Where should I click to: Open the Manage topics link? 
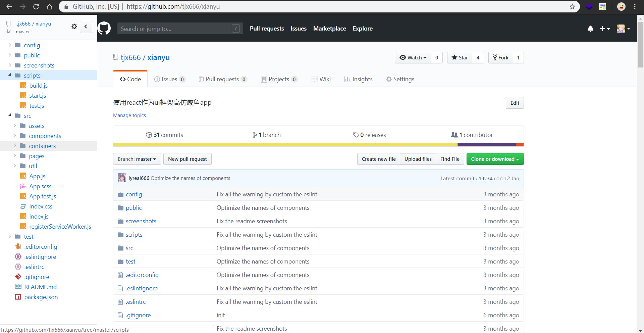pos(129,115)
